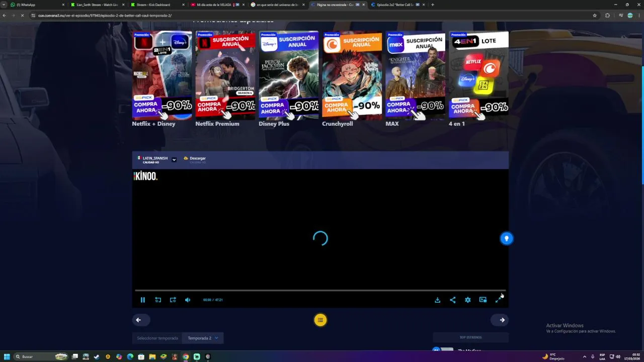The height and width of the screenshot is (362, 644).
Task: Open the player share icon
Action: [x=452, y=300]
